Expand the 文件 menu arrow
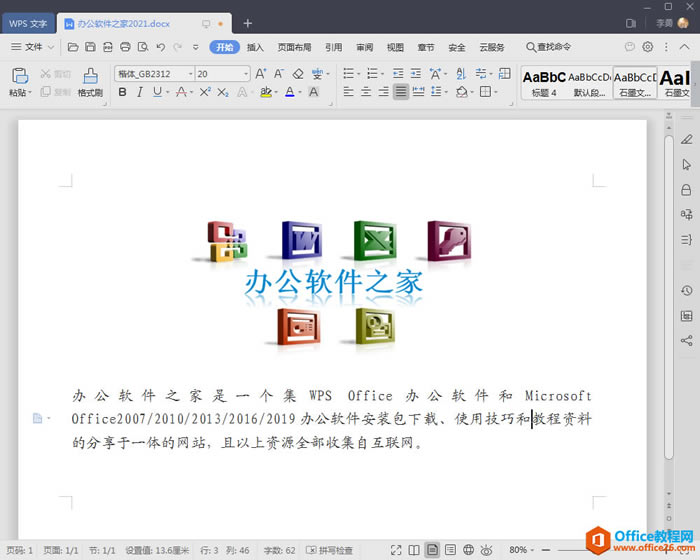 pos(50,47)
